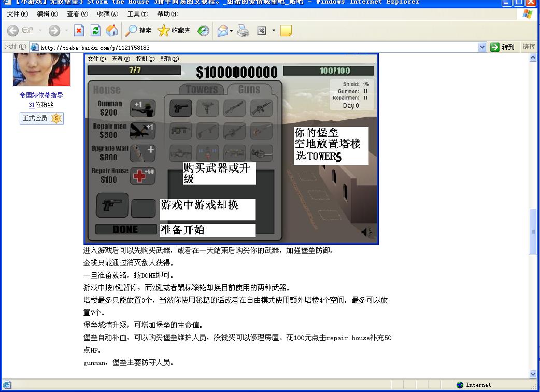540x392 pixels.
Task: Click the Print printer icon
Action: (x=243, y=31)
